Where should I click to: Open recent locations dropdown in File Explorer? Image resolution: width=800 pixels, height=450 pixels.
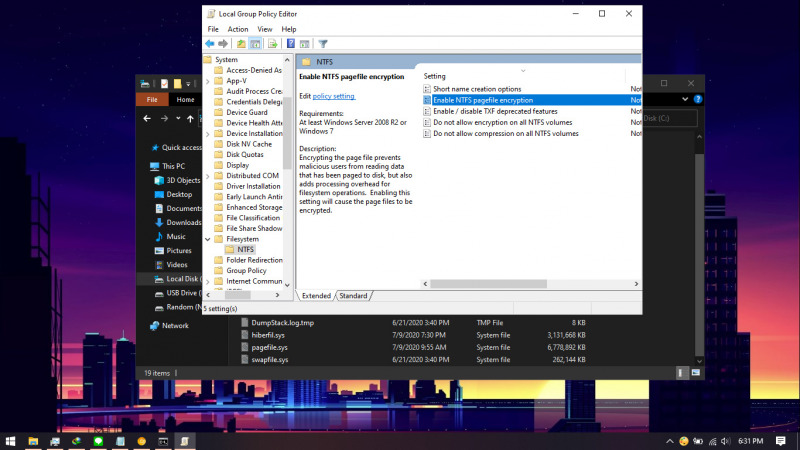(x=178, y=118)
